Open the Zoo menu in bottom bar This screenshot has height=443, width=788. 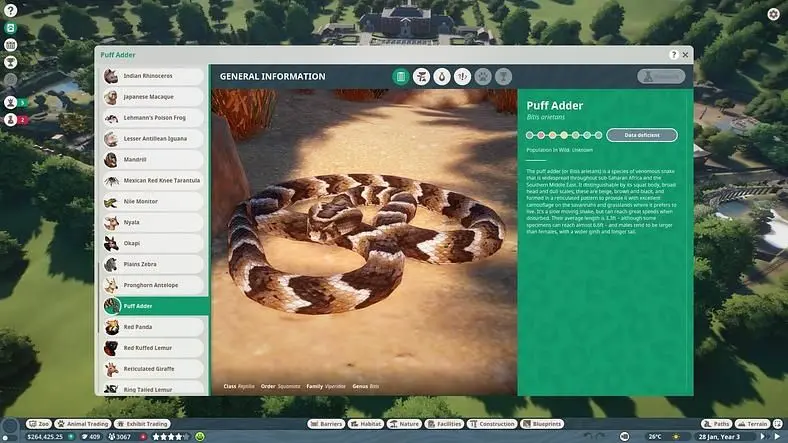click(39, 424)
